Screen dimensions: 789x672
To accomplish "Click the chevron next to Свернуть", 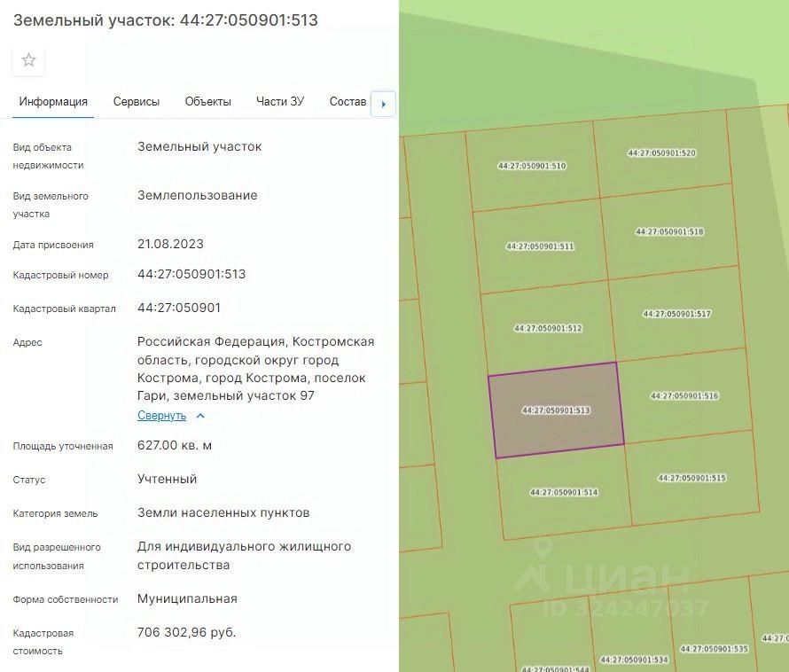I will 200,416.
